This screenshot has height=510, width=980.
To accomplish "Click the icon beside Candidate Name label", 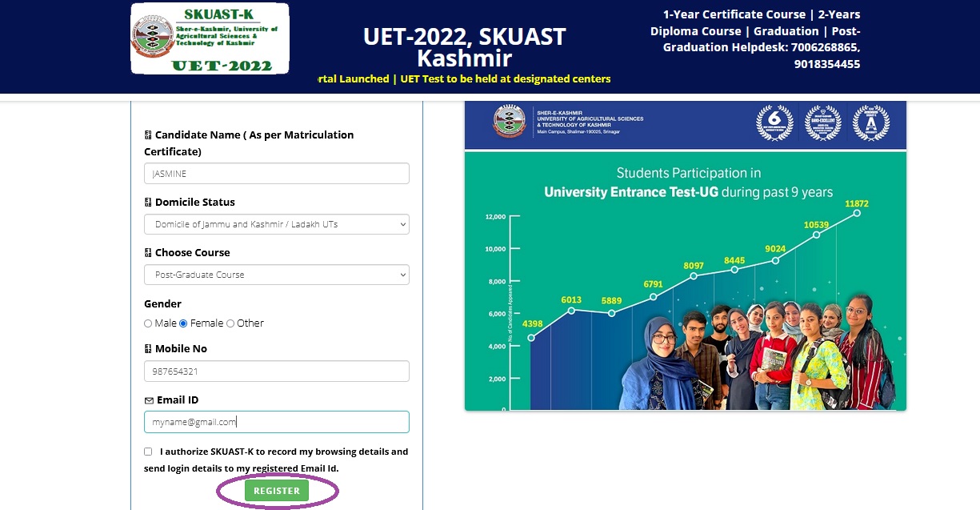I will point(148,135).
